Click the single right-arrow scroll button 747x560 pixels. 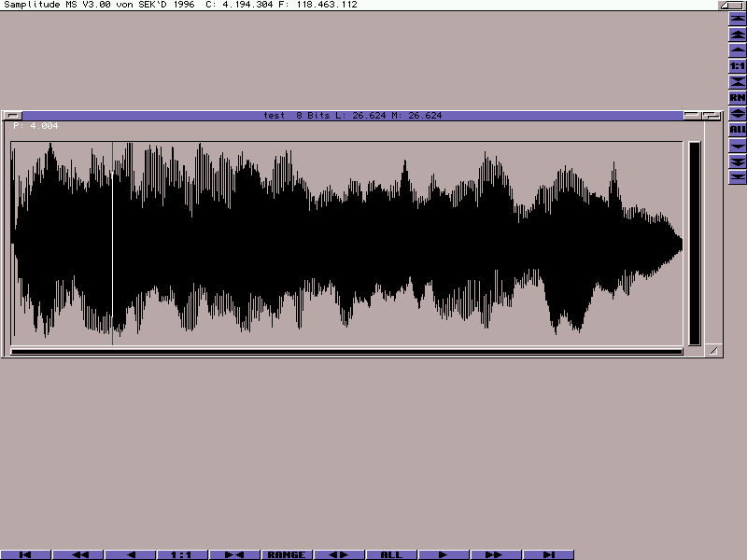pyautogui.click(x=444, y=554)
